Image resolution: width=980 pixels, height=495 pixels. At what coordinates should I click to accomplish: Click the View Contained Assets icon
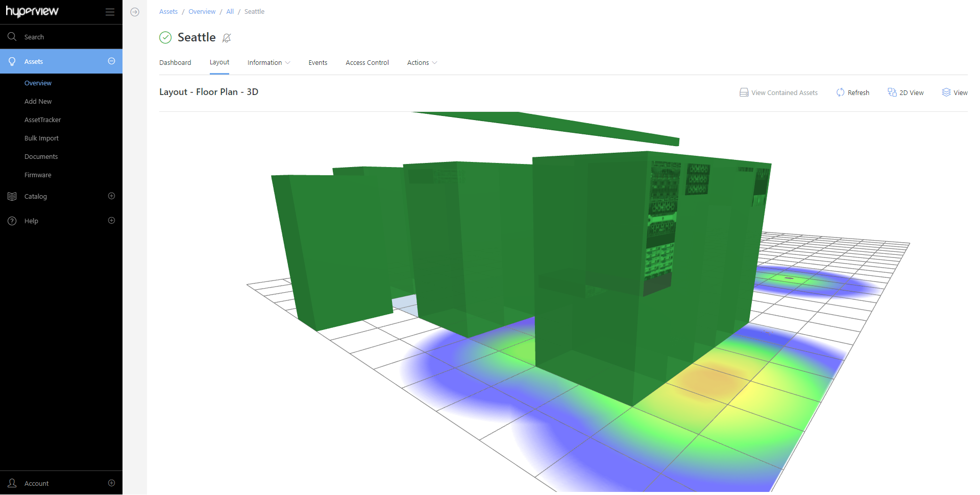[x=744, y=92]
